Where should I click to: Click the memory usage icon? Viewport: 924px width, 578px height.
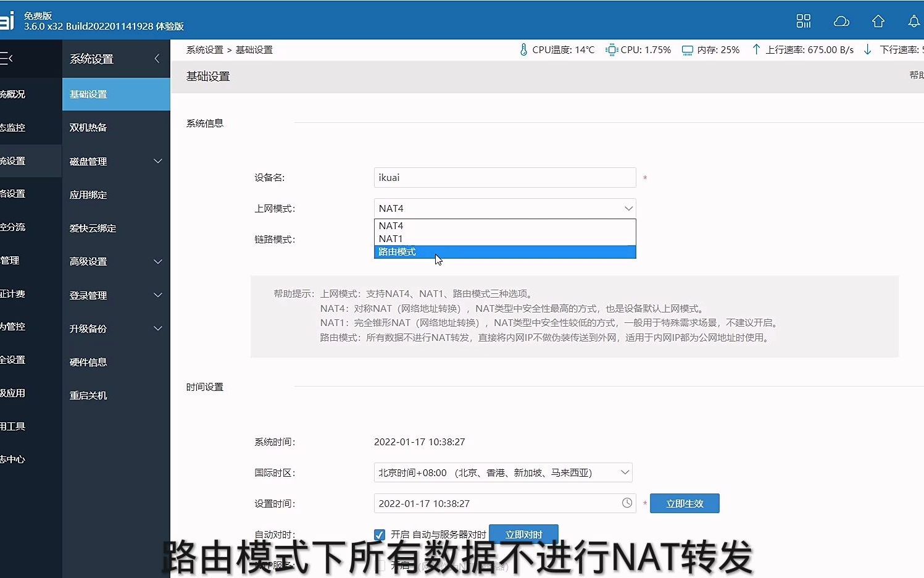click(687, 50)
